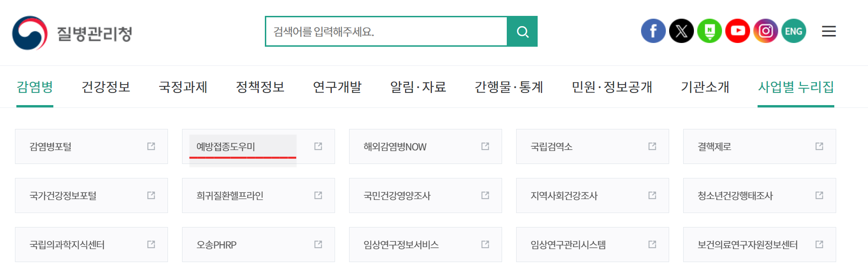The height and width of the screenshot is (263, 868).
Task: Visit 보건의료연구자원정보센터 link
Action: tap(759, 244)
